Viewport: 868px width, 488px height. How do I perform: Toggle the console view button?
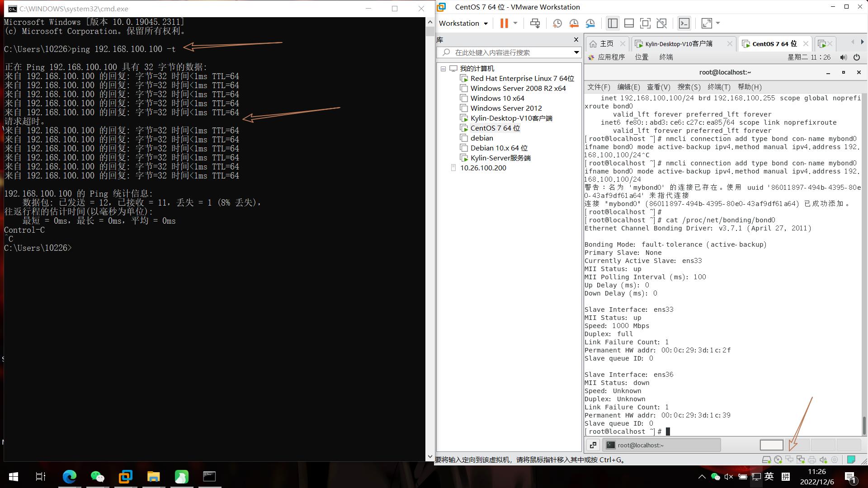pos(684,23)
